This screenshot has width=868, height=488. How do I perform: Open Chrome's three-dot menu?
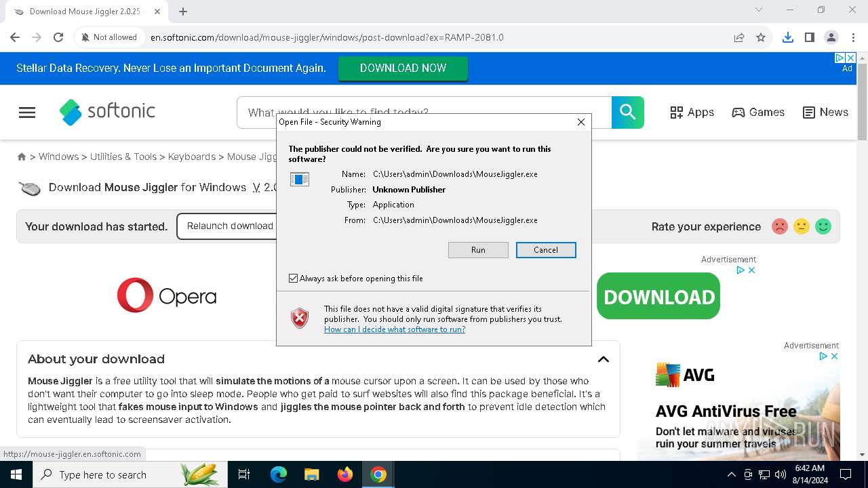point(853,37)
